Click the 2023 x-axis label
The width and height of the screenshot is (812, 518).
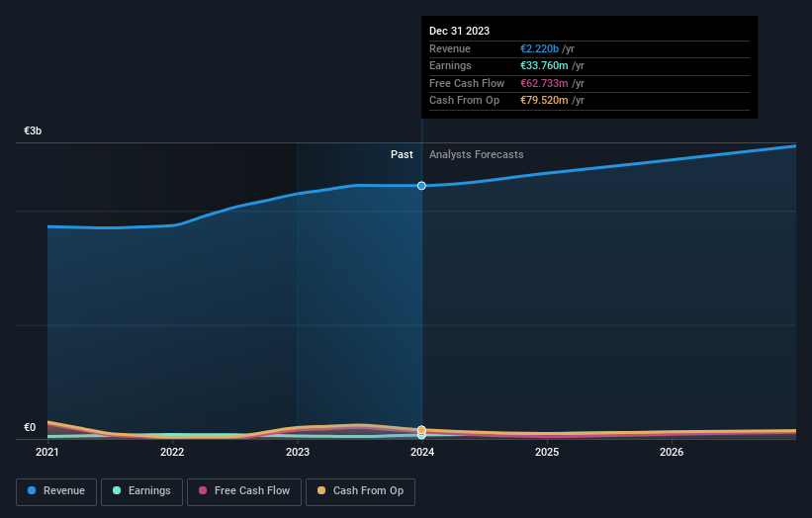298,452
